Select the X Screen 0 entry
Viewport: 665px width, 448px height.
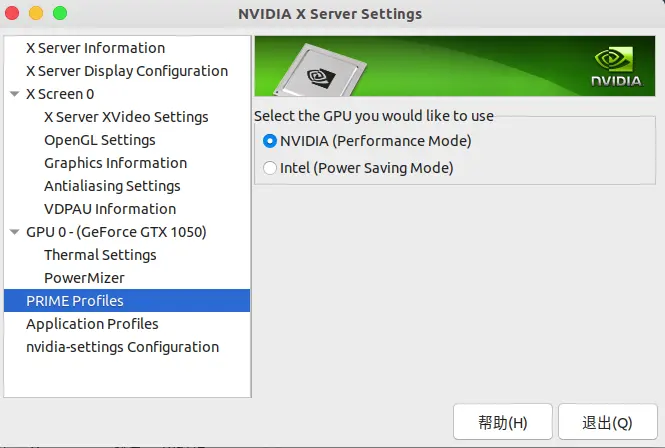coord(60,94)
